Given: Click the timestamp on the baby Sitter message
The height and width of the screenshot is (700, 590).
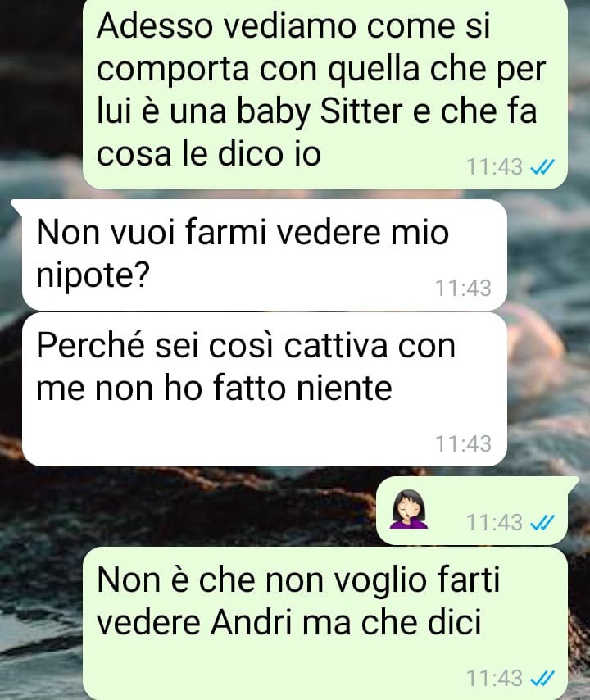Looking at the screenshot, I should click(494, 167).
